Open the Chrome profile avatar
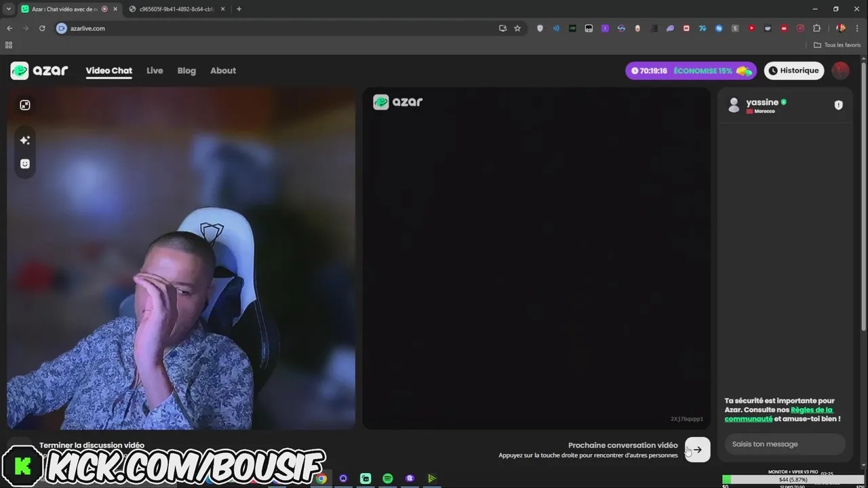The image size is (868, 488). [841, 28]
